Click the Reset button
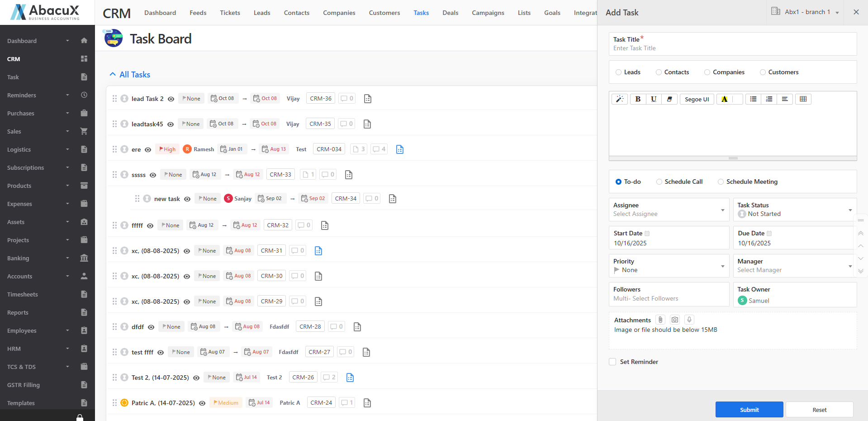868x421 pixels. click(x=819, y=410)
